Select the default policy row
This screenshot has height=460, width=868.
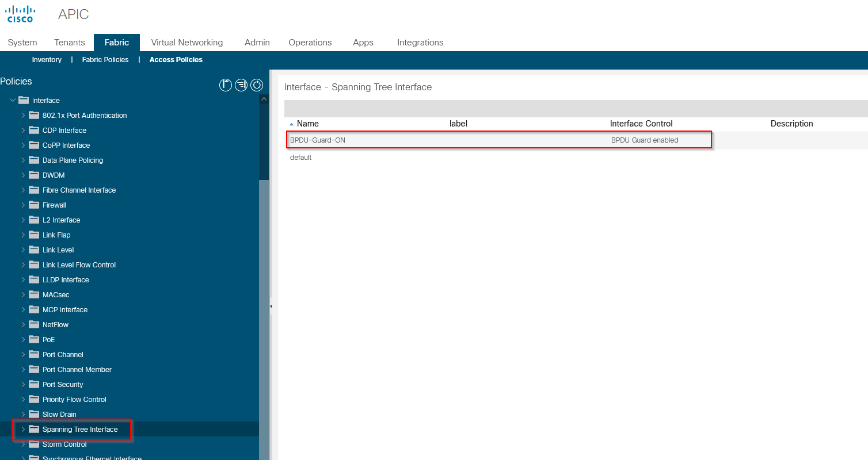point(576,157)
